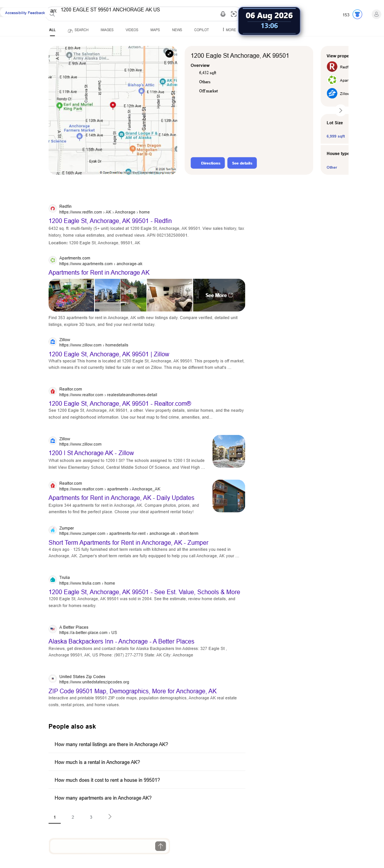Viewport: 384px width, 868px height.
Task: Click the apartment living room interior photo
Action: coord(170,295)
